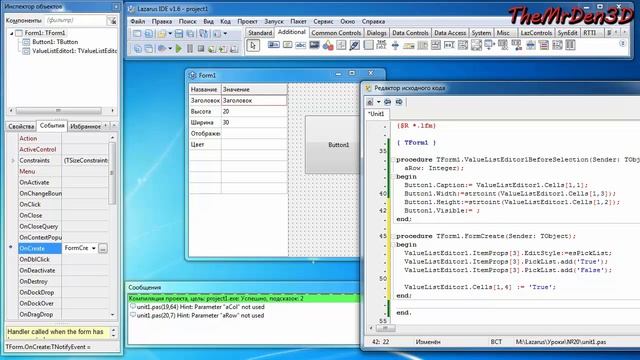Screen dimensions: 640x360
Task: Click the Open file folder icon
Action: pos(162,33)
